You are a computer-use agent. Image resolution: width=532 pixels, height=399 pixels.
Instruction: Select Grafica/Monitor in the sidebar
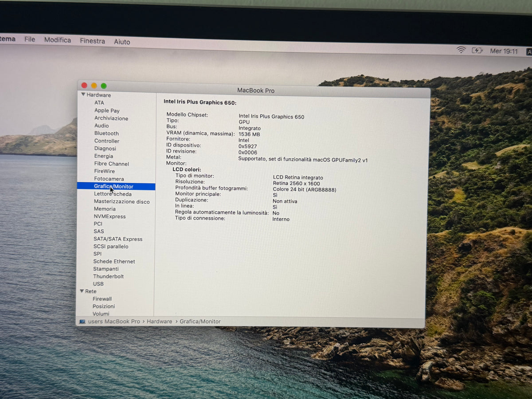(116, 187)
